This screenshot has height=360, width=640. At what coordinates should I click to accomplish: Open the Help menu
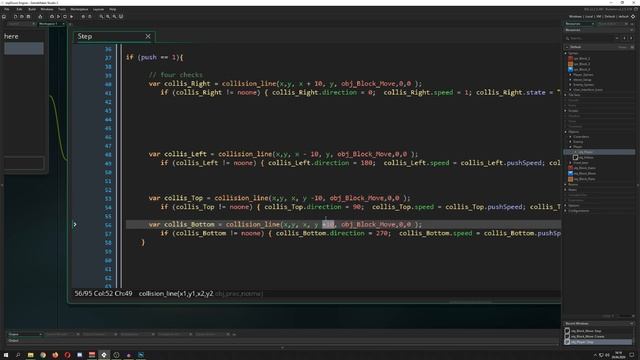point(113,9)
